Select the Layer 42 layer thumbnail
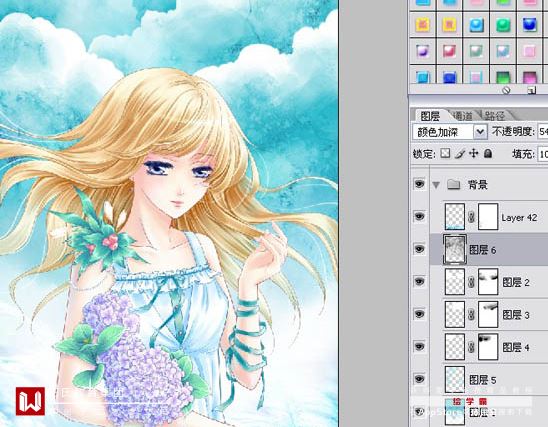The width and height of the screenshot is (548, 427). coord(455,217)
